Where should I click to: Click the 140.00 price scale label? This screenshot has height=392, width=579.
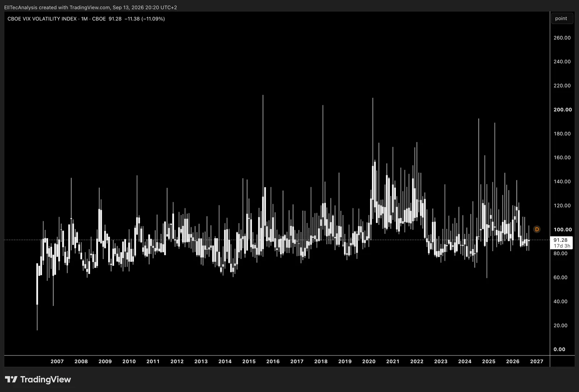click(x=562, y=181)
